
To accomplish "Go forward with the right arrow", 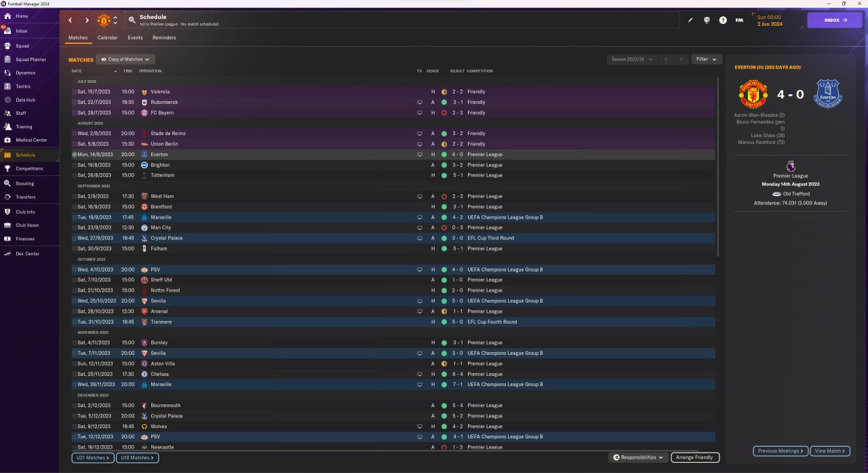I will click(87, 20).
